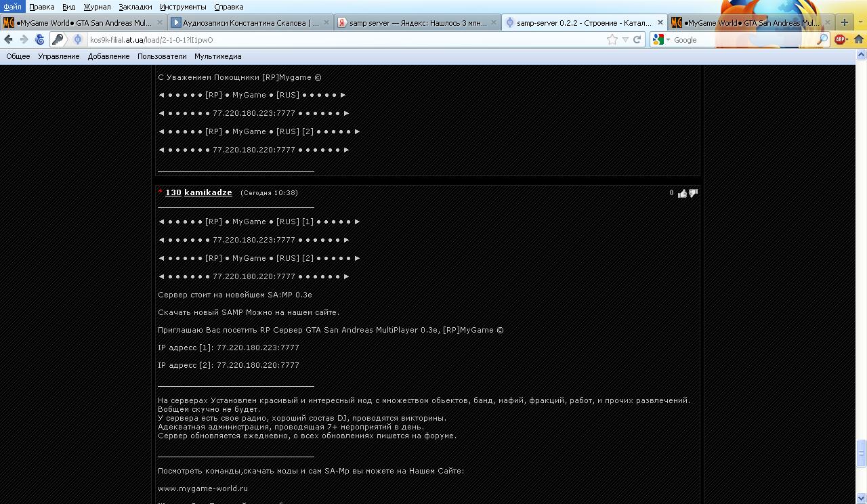867x504 pixels.
Task: Click the search magnifier icon
Action: coord(822,40)
